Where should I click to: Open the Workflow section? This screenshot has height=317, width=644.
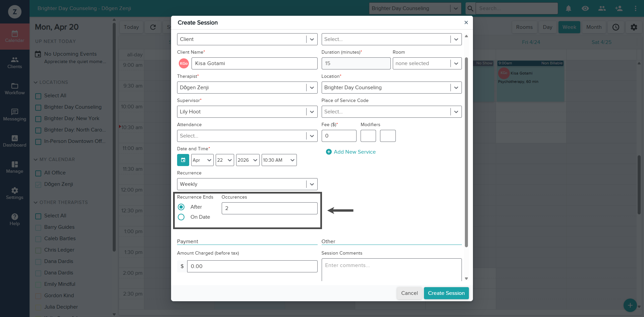click(15, 89)
